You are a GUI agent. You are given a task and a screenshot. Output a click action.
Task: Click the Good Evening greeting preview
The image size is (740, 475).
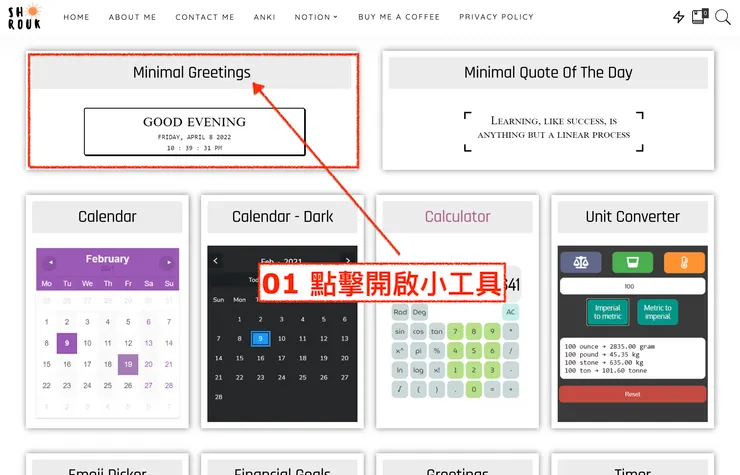pos(194,132)
